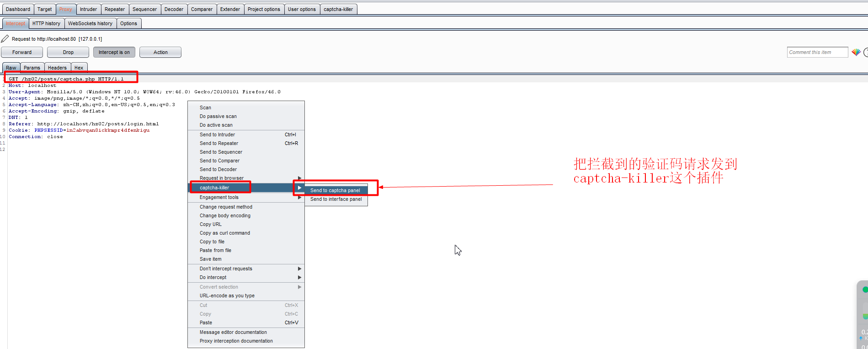Switch to the Dashboard tab
This screenshot has width=868, height=349.
(x=18, y=9)
